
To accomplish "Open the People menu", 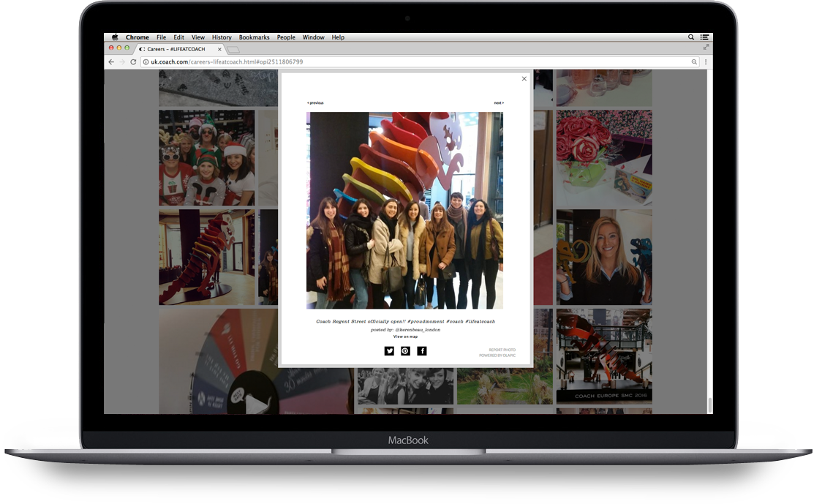I will pos(286,37).
